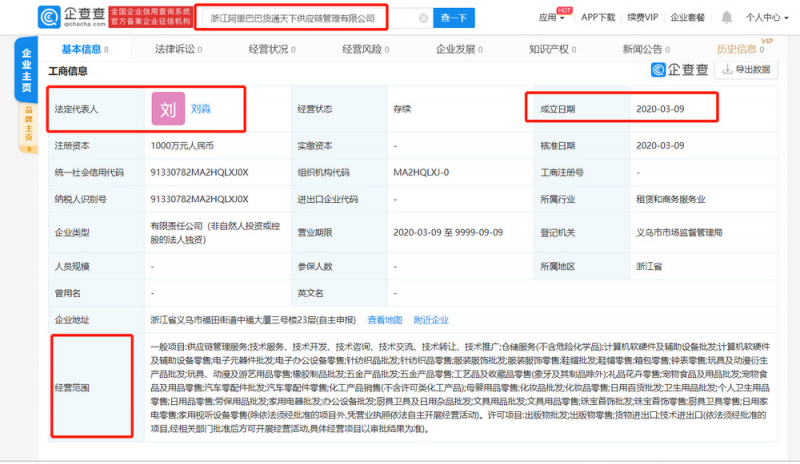Open the notification bell
800x464 pixels.
(x=727, y=17)
